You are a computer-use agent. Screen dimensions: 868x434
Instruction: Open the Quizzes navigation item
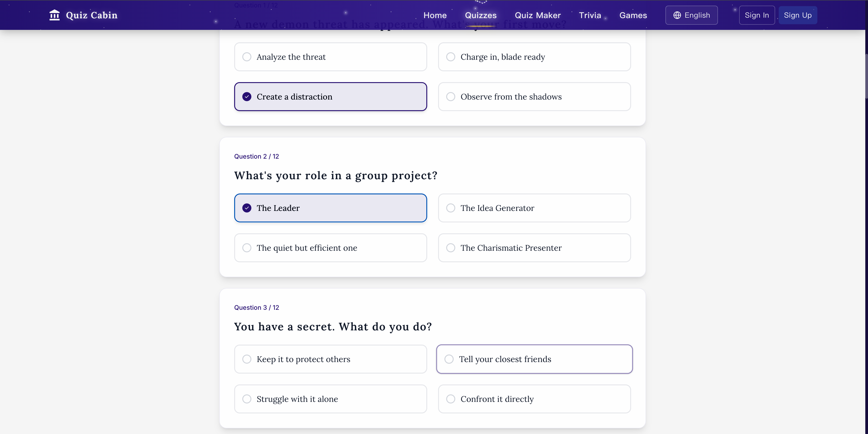pyautogui.click(x=481, y=15)
